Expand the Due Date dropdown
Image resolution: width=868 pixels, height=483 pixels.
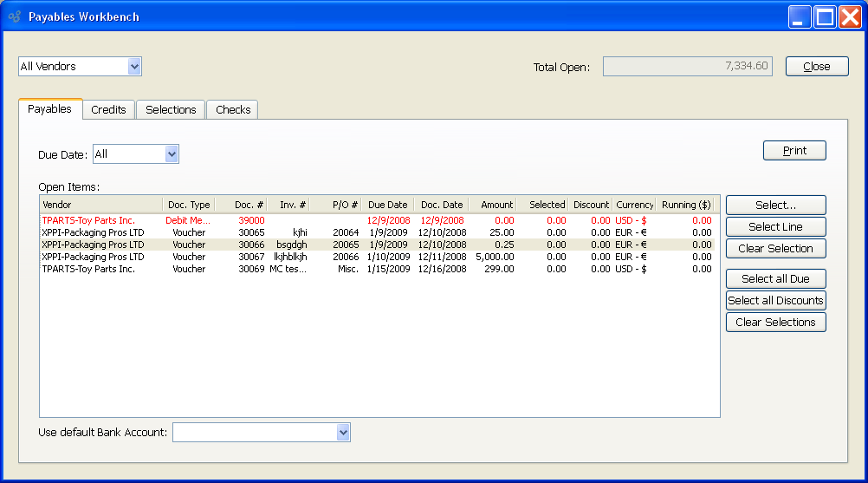(x=171, y=154)
